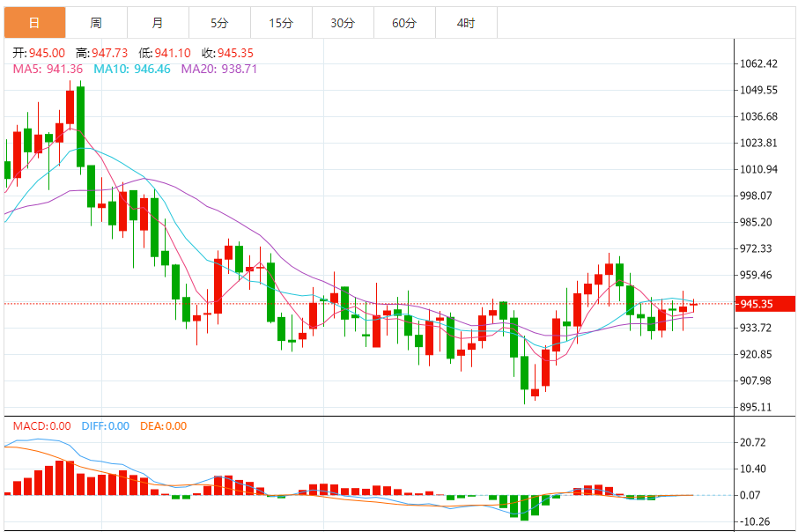The height and width of the screenshot is (532, 798).
Task: Click the 1023.81 price axis label
Action: pyautogui.click(x=759, y=143)
